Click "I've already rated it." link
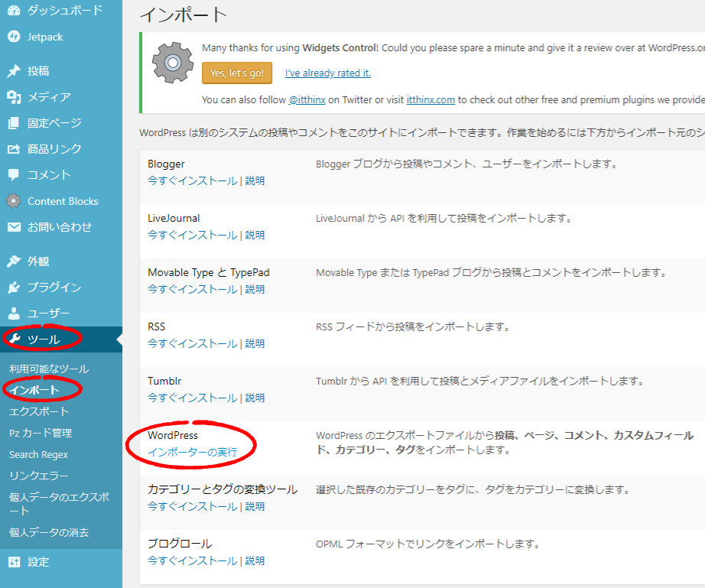 [x=327, y=73]
